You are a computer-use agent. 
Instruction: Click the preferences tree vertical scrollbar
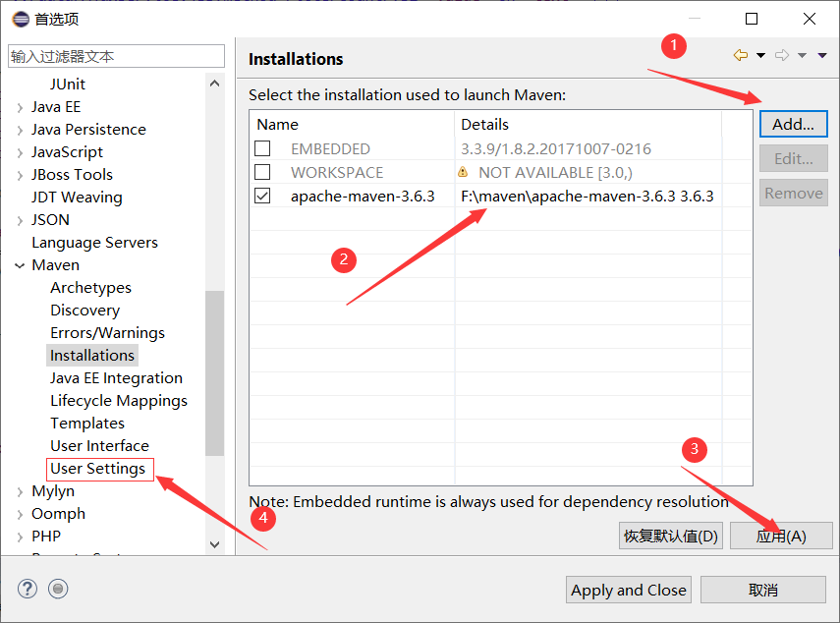pos(214,373)
